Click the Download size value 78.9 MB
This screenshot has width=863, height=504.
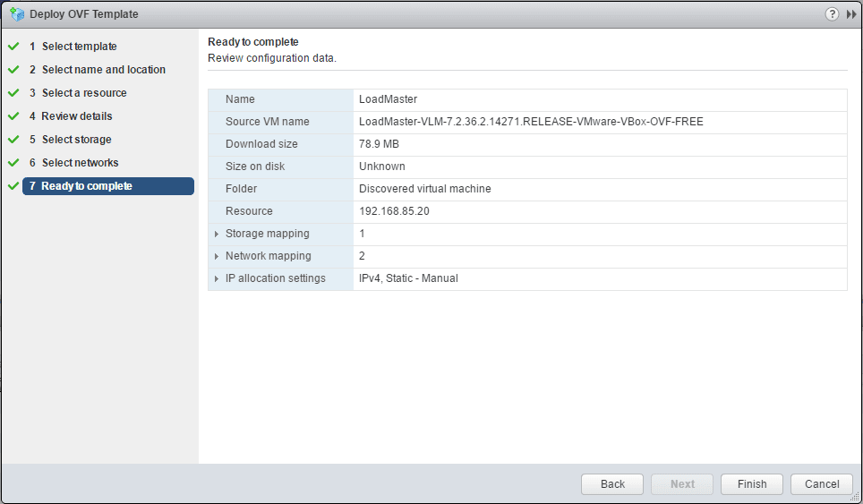tap(380, 144)
